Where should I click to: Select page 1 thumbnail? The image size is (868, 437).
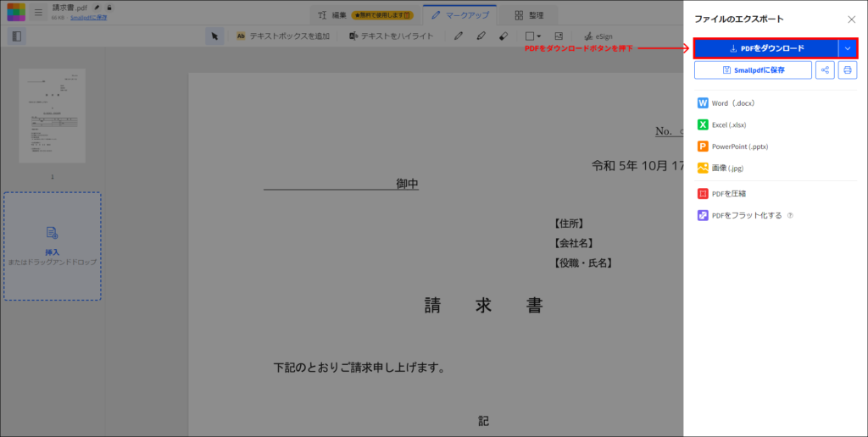pyautogui.click(x=52, y=116)
